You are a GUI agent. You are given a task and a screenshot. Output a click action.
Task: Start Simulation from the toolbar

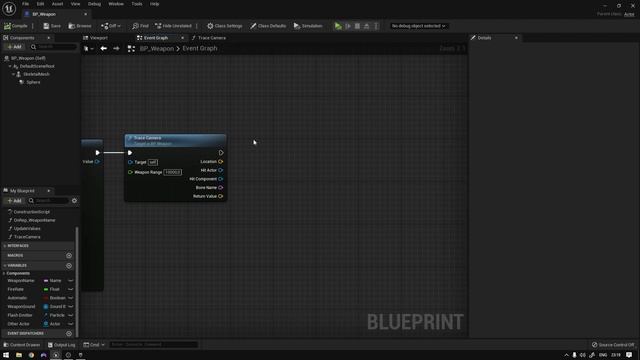click(308, 26)
